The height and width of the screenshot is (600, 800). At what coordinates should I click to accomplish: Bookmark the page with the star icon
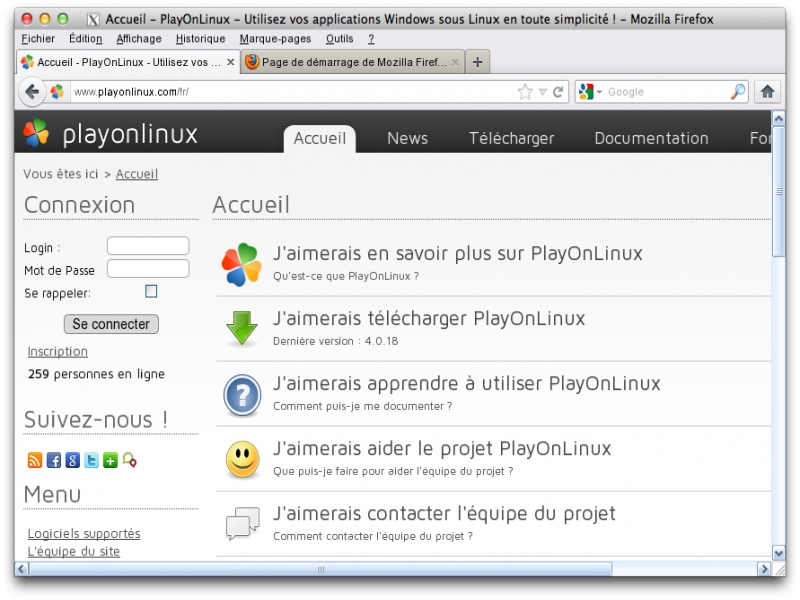(x=525, y=92)
